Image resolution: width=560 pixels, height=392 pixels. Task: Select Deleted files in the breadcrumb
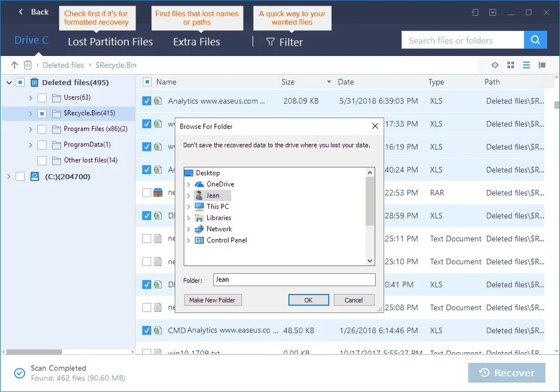63,65
